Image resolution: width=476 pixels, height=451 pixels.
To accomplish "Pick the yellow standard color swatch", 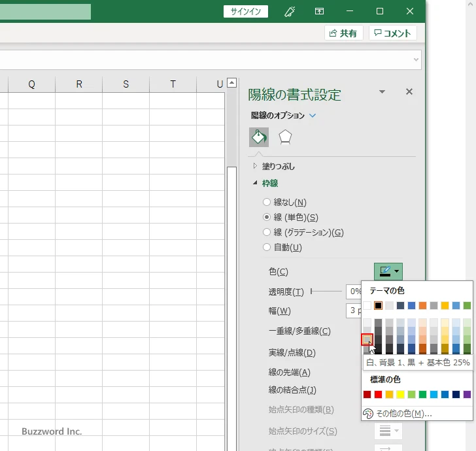I will pos(400,394).
